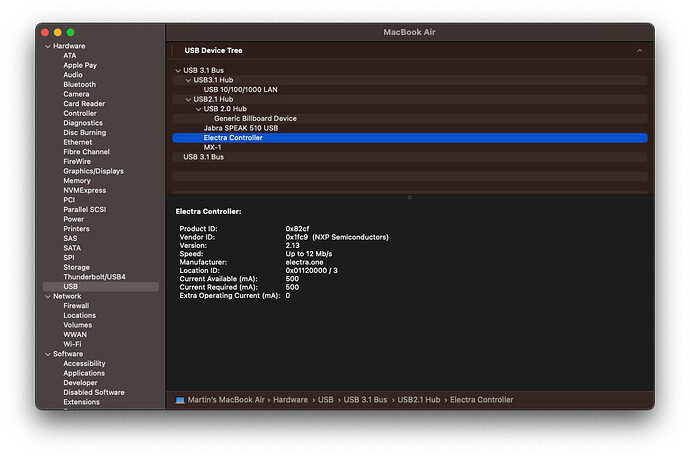The width and height of the screenshot is (690, 457).
Task: Click the pane split divider handle dot
Action: [410, 197]
